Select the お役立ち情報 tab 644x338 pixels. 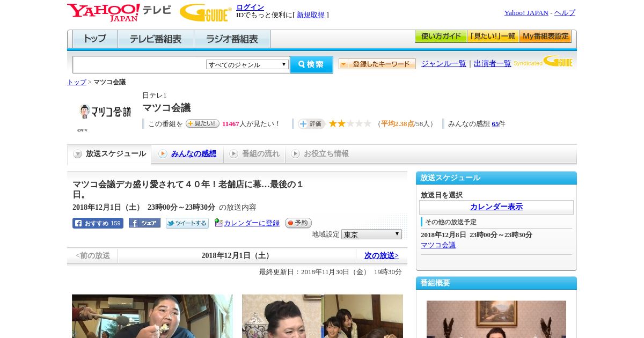coord(320,154)
